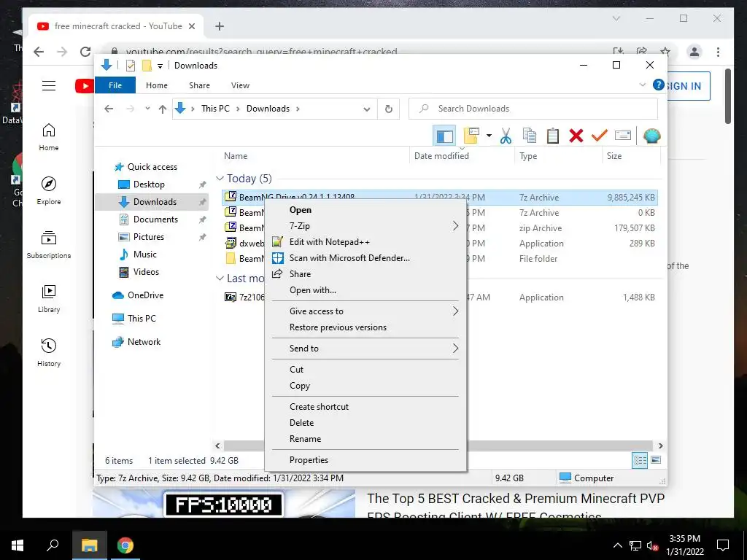Switch to details view icon in status bar
Viewport: 747px width, 560px height.
[x=640, y=460]
